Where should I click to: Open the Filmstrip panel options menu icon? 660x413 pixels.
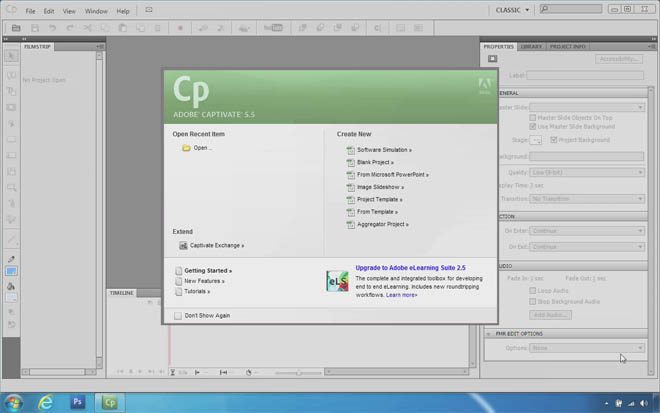pyautogui.click(x=100, y=47)
